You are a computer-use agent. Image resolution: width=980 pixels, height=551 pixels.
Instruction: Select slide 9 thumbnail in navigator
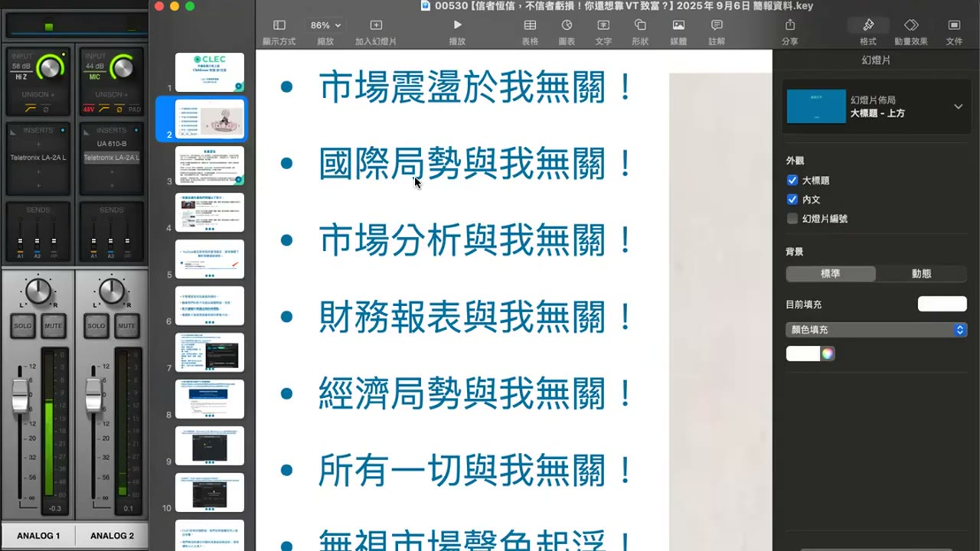point(210,445)
